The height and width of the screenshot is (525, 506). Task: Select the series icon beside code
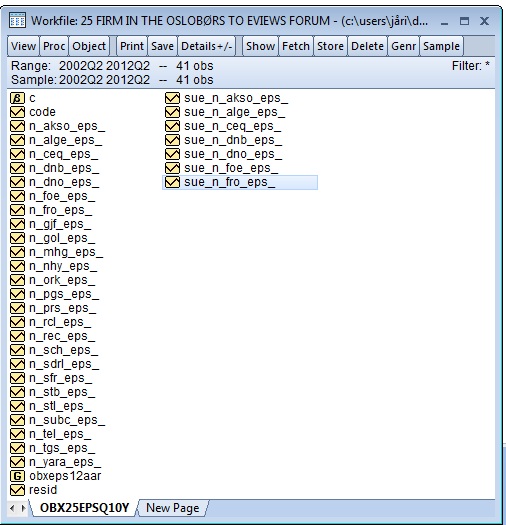click(17, 112)
